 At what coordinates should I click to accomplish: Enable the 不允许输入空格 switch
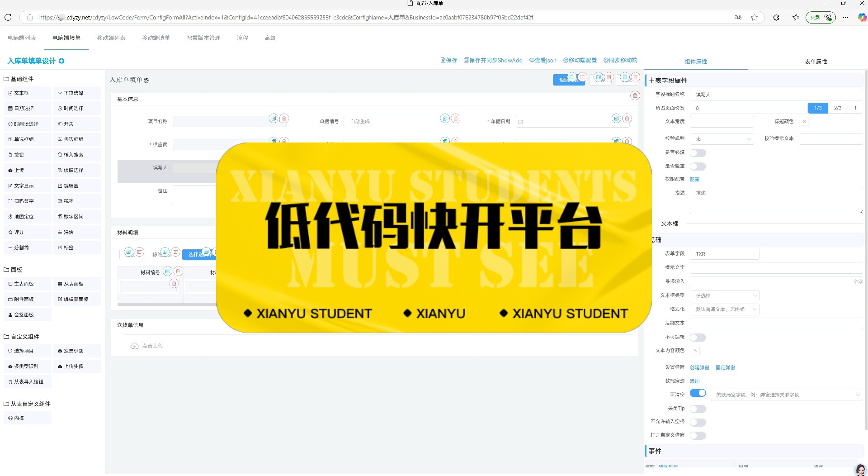point(698,423)
